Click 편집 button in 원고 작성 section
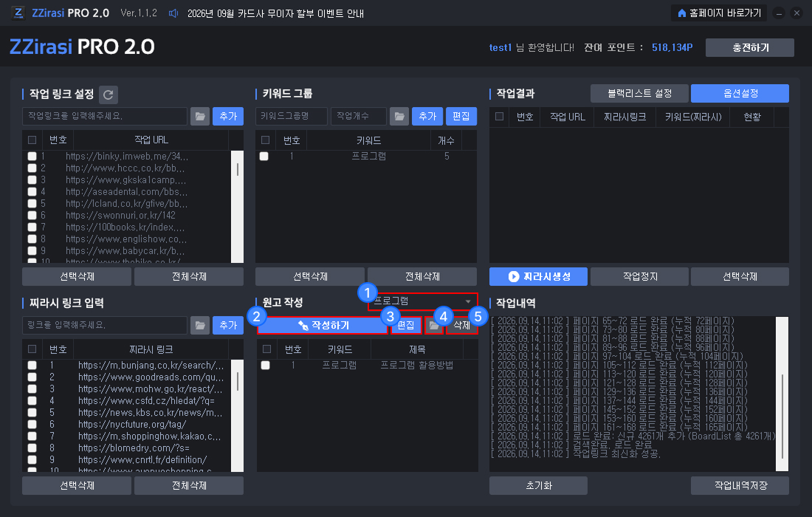812x517 pixels. (406, 325)
